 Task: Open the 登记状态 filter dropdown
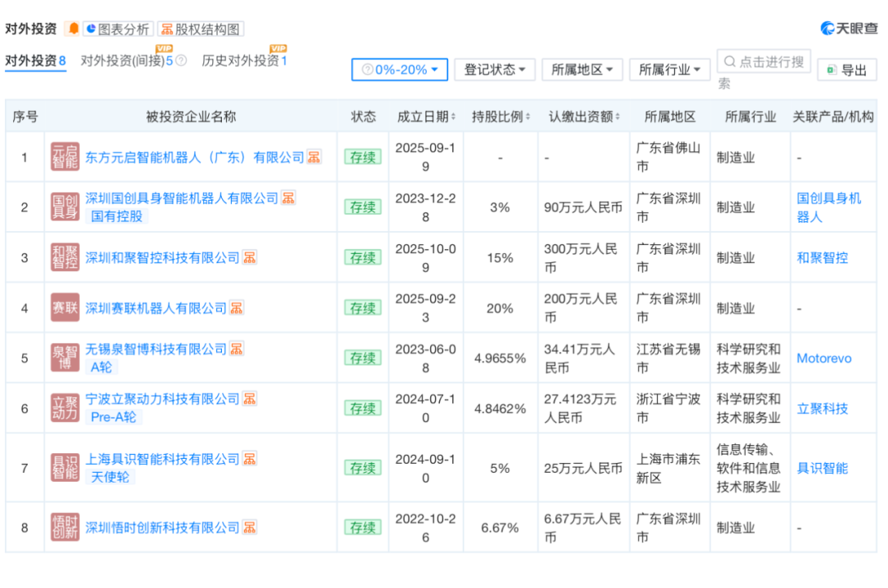pyautogui.click(x=494, y=70)
